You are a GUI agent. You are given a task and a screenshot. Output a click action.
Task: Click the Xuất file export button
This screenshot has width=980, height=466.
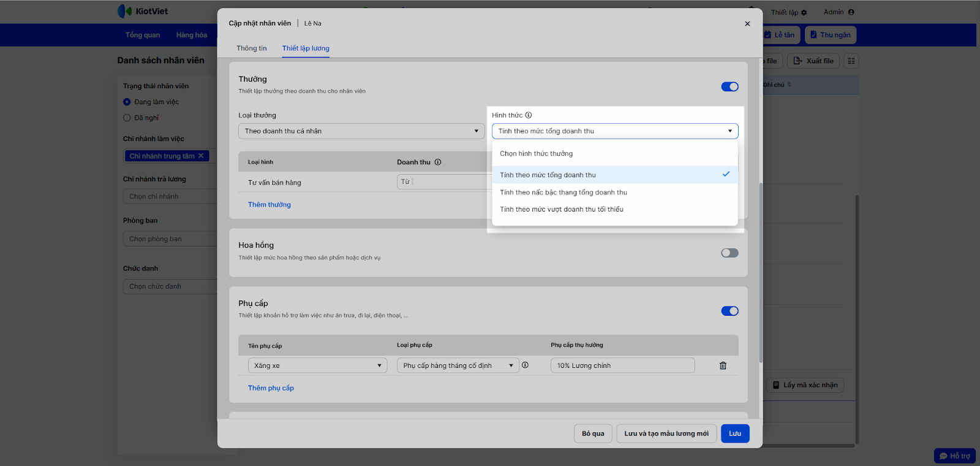[813, 61]
